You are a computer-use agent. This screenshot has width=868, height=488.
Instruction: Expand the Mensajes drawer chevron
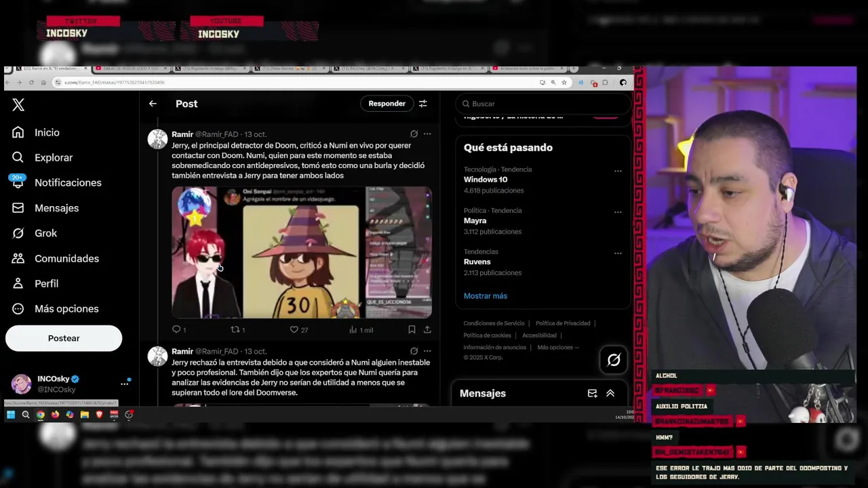[x=610, y=393]
